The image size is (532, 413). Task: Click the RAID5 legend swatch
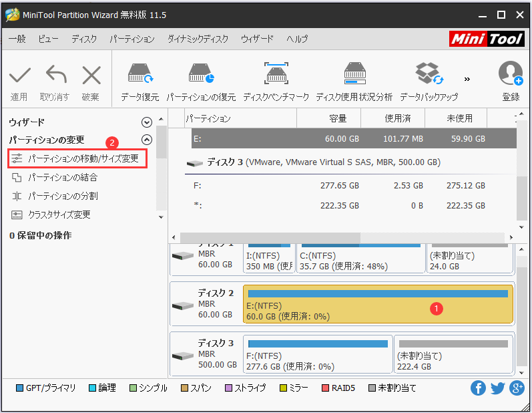325,388
